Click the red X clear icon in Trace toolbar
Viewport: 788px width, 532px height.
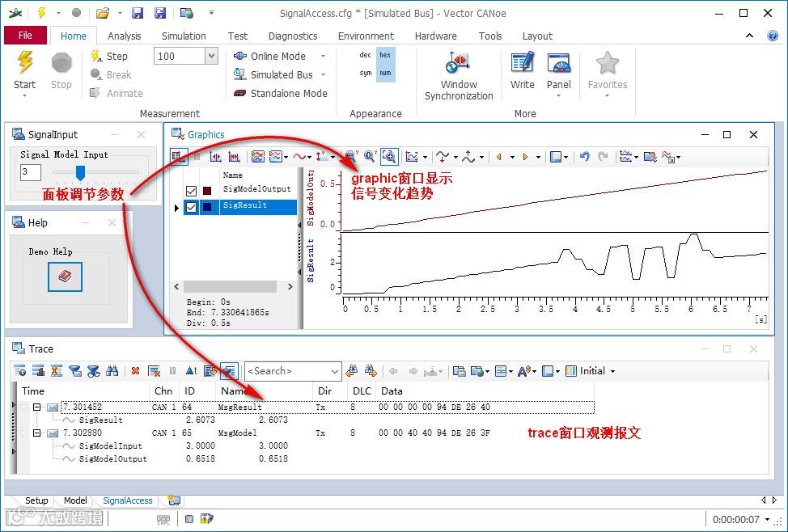[135, 371]
